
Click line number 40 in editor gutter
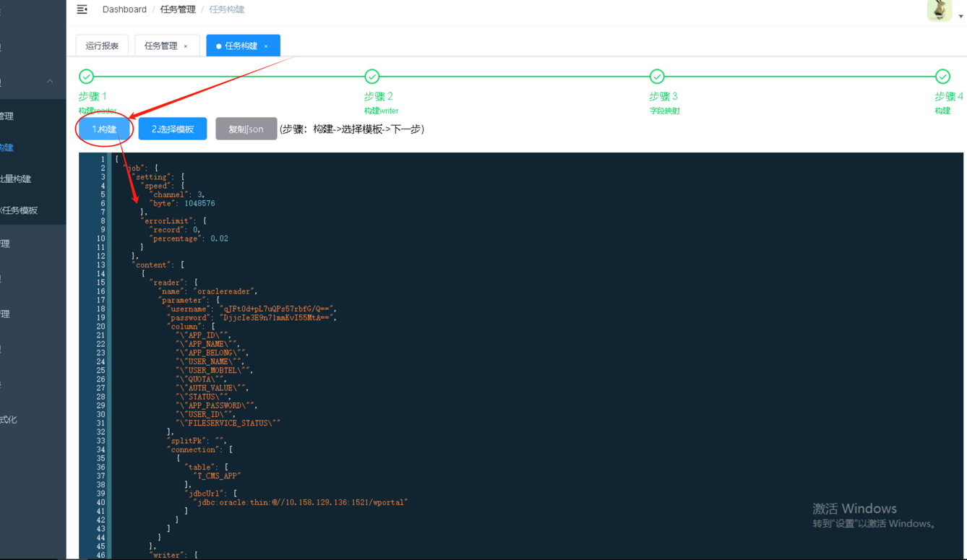(100, 502)
